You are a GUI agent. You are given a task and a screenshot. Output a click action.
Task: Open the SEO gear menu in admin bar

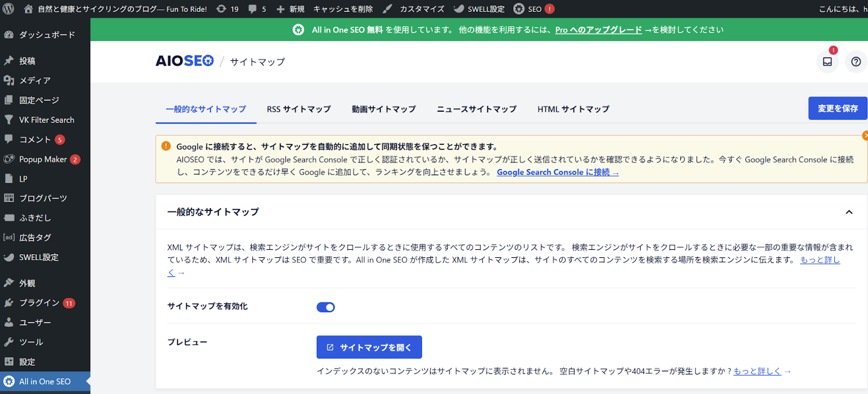click(534, 9)
